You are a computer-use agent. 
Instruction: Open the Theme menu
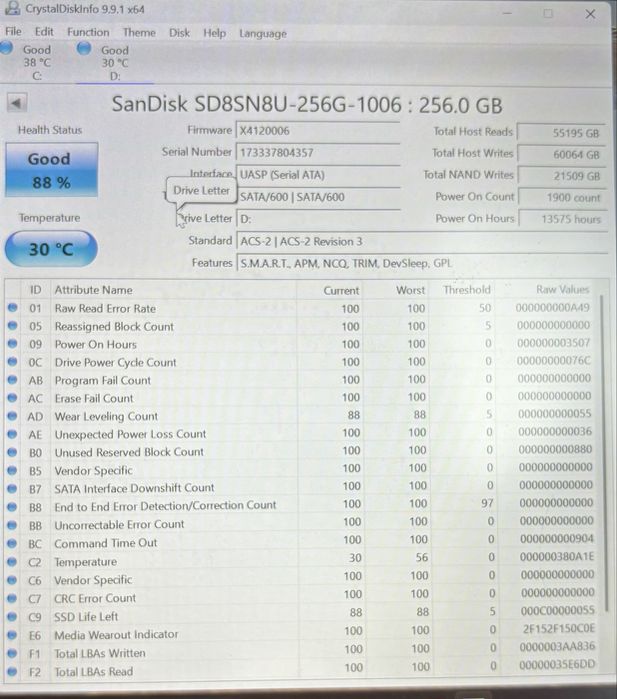pyautogui.click(x=139, y=33)
